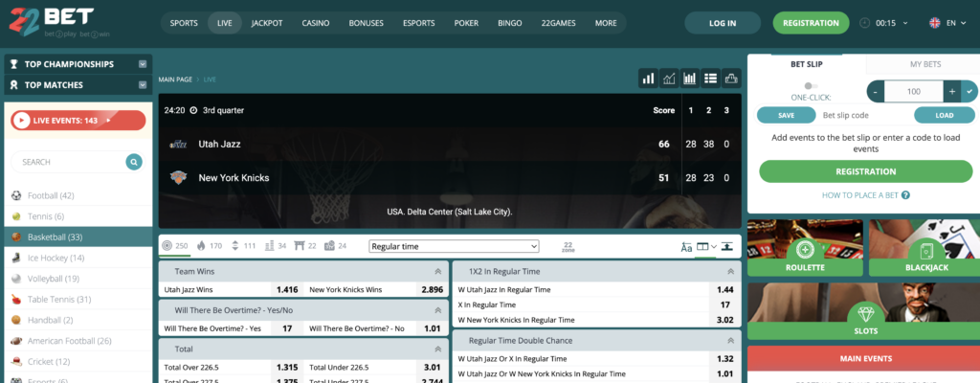The height and width of the screenshot is (383, 980).
Task: Click the play icon in Live Events
Action: click(22, 120)
